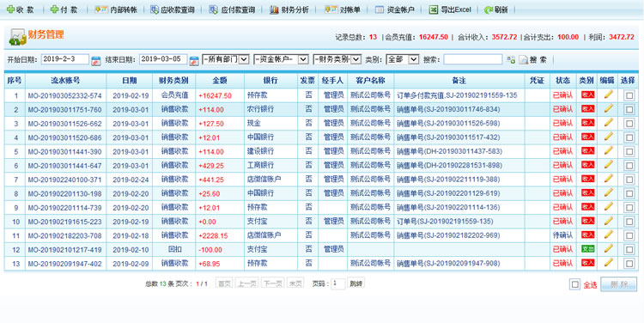Expand the 类别 全部 dropdown
Image resolution: width=644 pixels, height=323 pixels.
(403, 59)
